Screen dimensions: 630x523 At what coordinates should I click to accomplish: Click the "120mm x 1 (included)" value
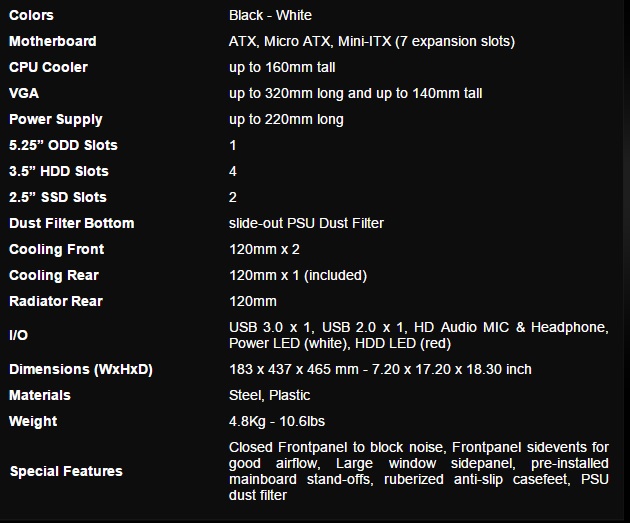298,275
